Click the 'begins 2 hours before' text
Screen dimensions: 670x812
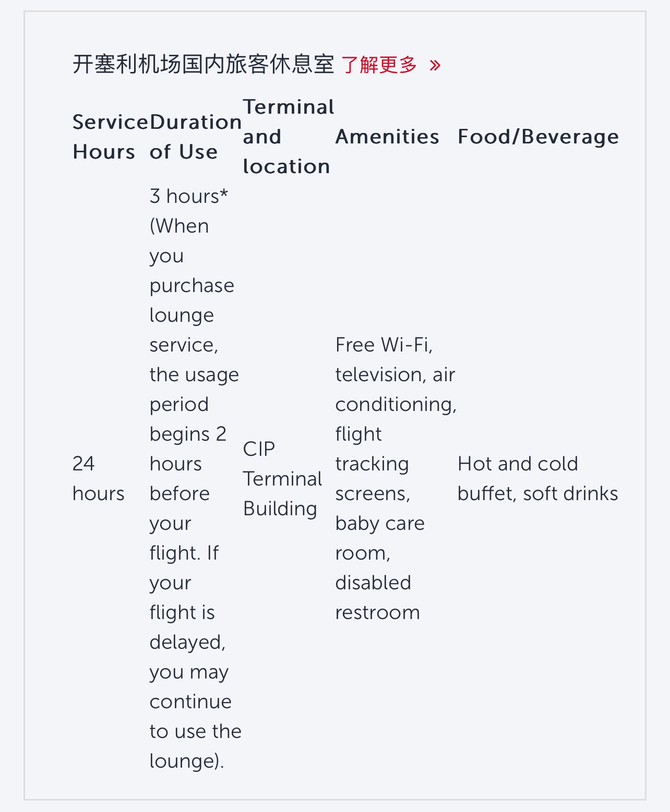(x=188, y=464)
